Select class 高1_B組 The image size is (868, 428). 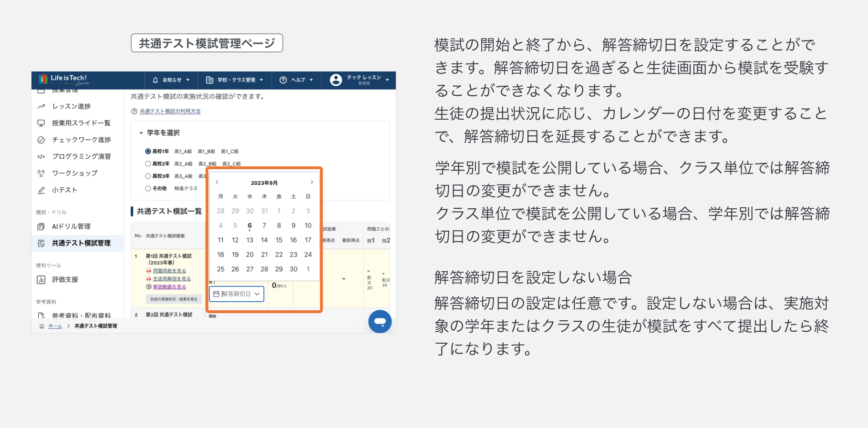tap(207, 152)
